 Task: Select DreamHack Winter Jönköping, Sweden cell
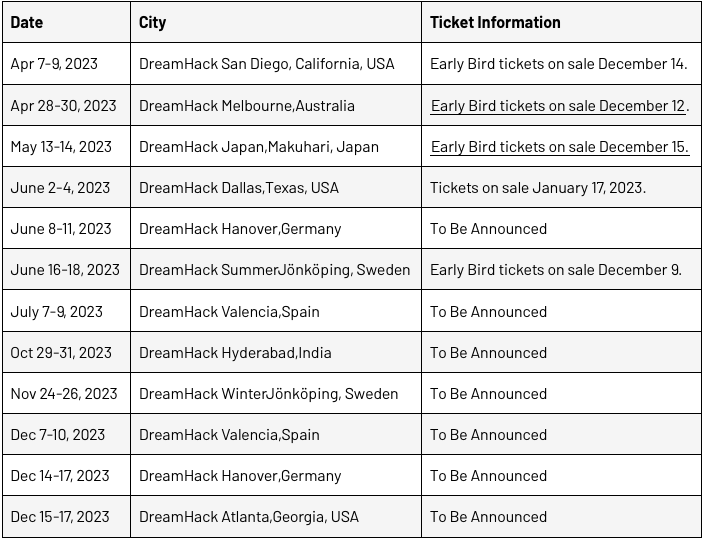(276, 393)
